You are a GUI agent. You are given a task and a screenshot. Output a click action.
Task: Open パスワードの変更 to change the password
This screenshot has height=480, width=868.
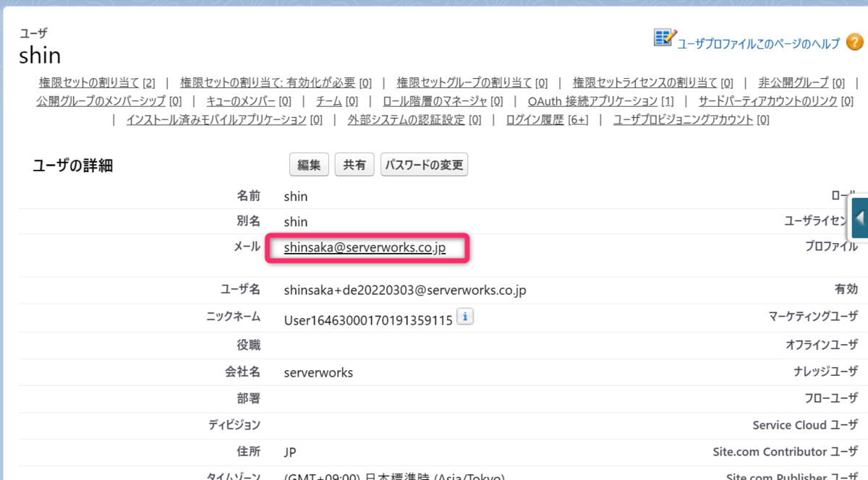click(424, 164)
